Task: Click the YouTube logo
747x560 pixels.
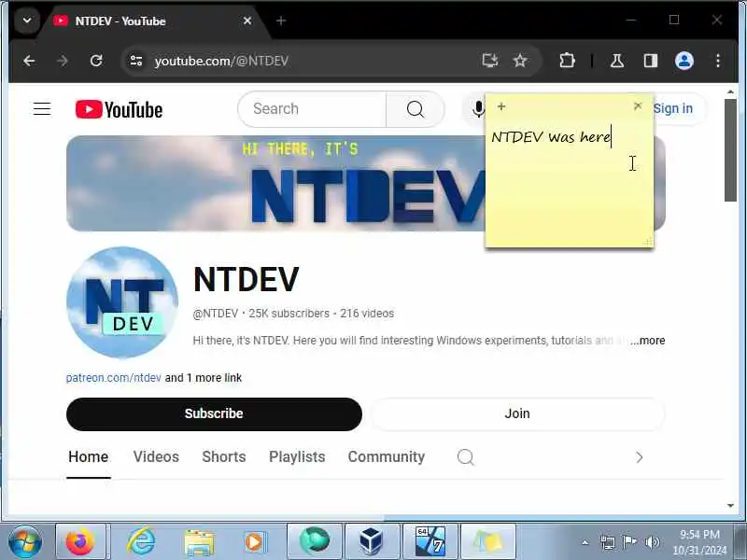Action: (x=120, y=109)
